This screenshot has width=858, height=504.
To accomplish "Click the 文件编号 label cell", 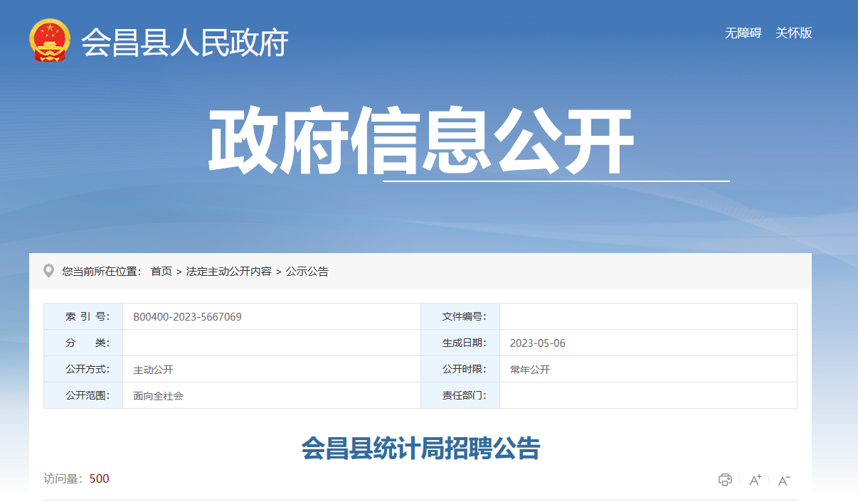I will 460,317.
